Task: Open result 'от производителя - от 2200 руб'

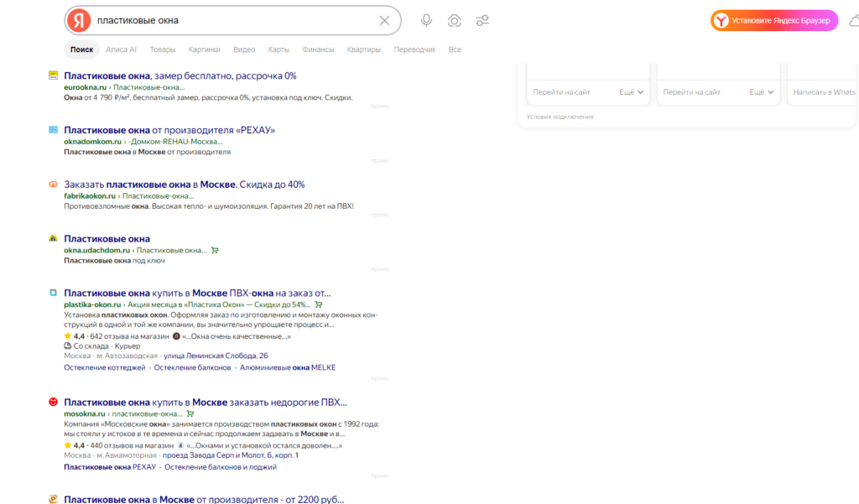Action: [204, 499]
